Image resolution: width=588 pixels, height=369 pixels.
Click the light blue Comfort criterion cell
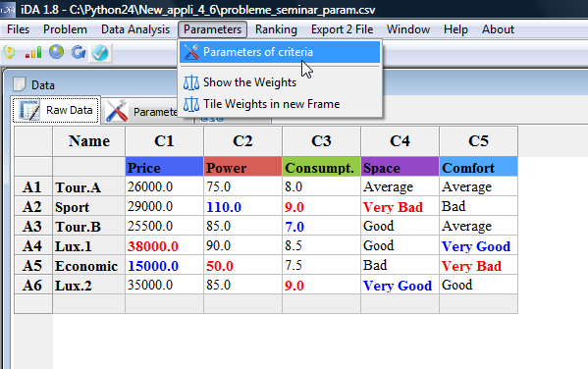point(478,167)
